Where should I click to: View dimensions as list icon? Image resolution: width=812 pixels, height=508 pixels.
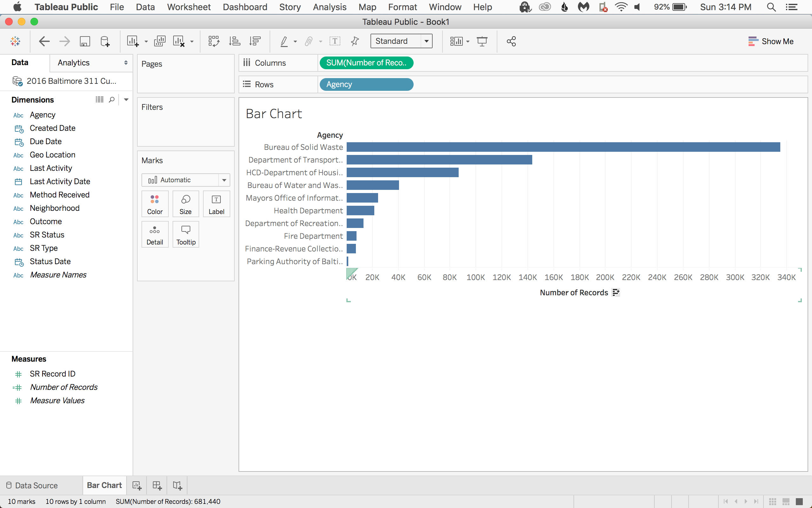point(99,99)
